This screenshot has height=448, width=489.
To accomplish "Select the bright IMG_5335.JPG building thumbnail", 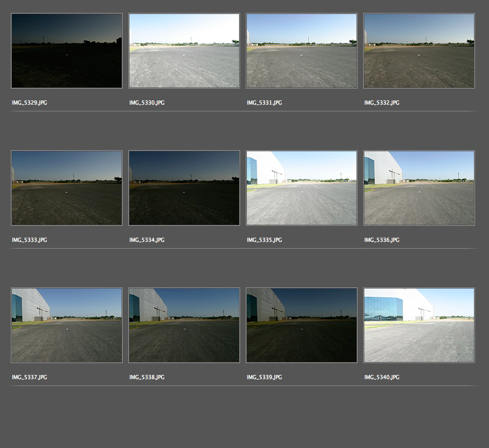I will tap(302, 188).
